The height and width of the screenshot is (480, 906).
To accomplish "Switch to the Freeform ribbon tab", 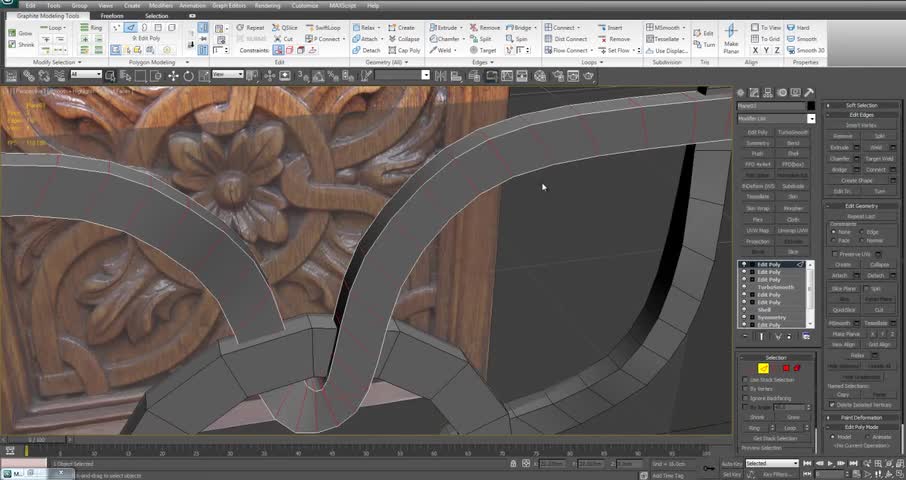I will coord(112,16).
